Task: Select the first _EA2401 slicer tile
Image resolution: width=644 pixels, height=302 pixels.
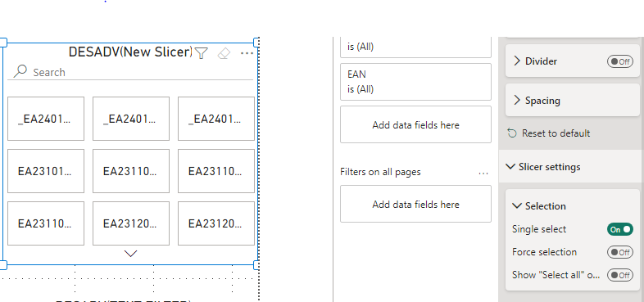Action: (46, 119)
